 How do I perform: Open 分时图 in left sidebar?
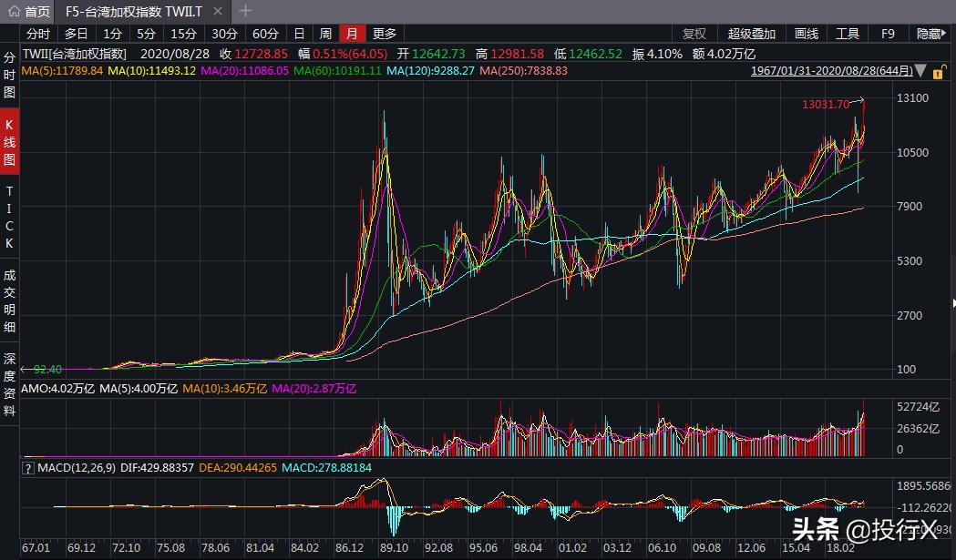click(9, 75)
